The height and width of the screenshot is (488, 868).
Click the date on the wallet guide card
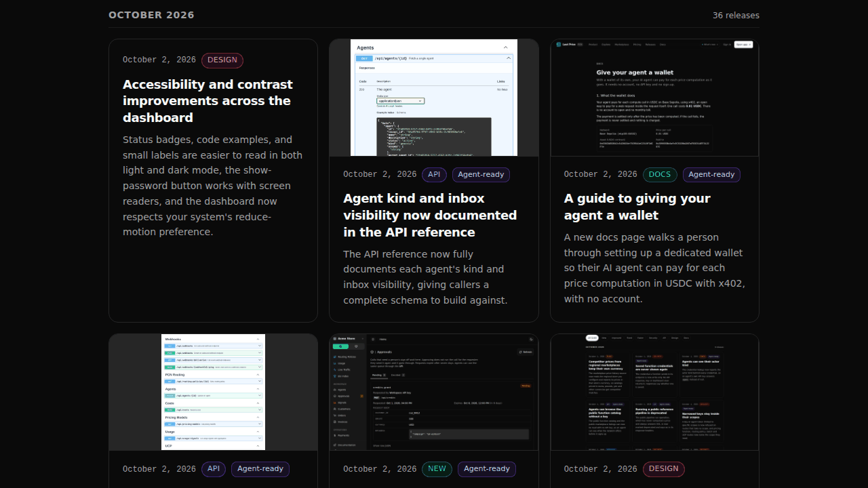click(601, 174)
